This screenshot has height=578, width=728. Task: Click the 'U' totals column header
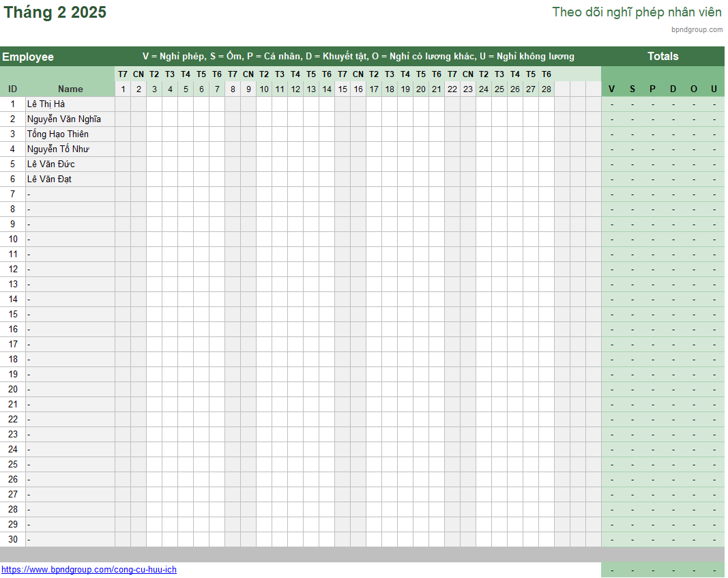coord(714,89)
